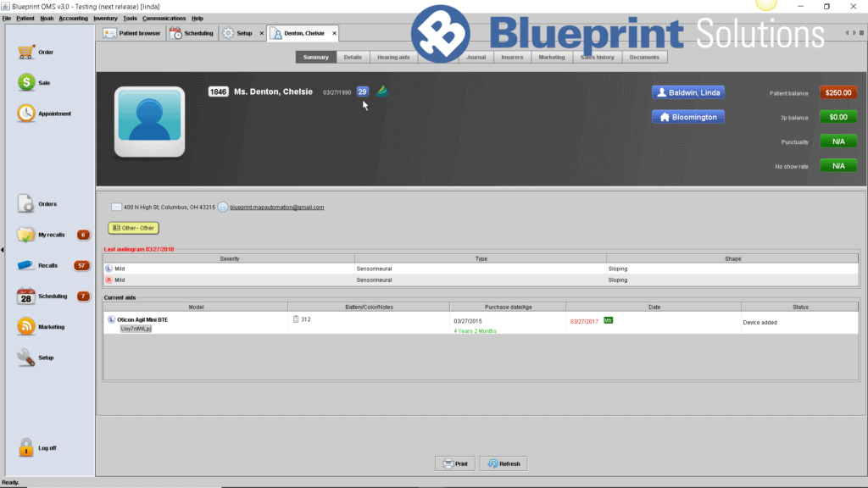
Task: Open the Patient menu
Action: (25, 19)
